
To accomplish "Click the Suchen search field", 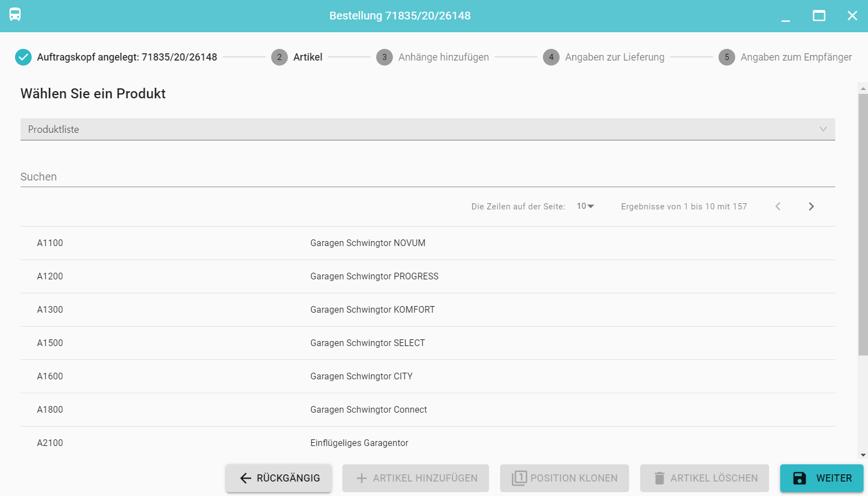I will pos(427,177).
